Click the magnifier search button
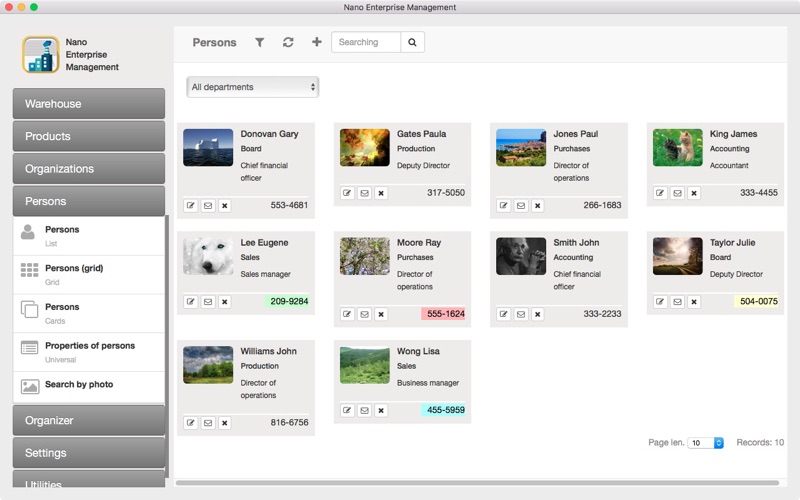Screen dimensions: 800x500 click(413, 42)
